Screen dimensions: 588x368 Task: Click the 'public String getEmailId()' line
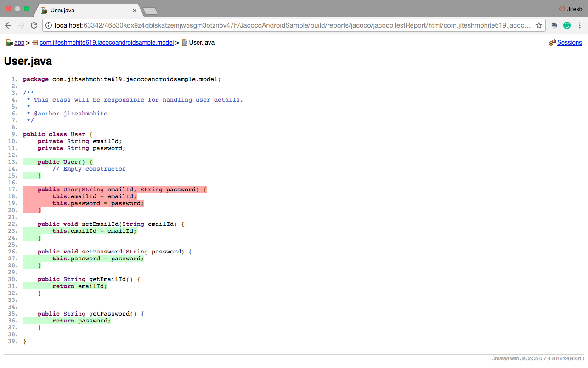[x=89, y=279]
